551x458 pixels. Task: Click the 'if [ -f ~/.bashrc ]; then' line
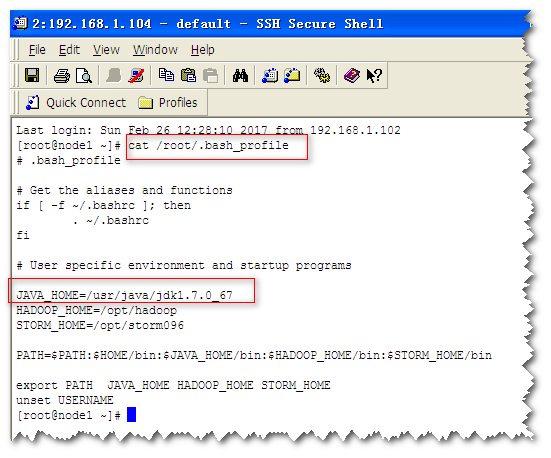[x=104, y=205]
